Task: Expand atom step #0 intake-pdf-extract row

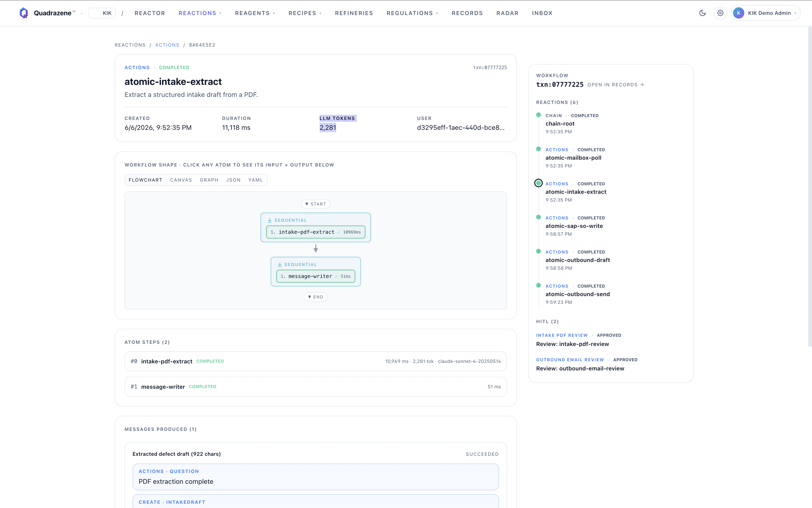Action: point(315,361)
